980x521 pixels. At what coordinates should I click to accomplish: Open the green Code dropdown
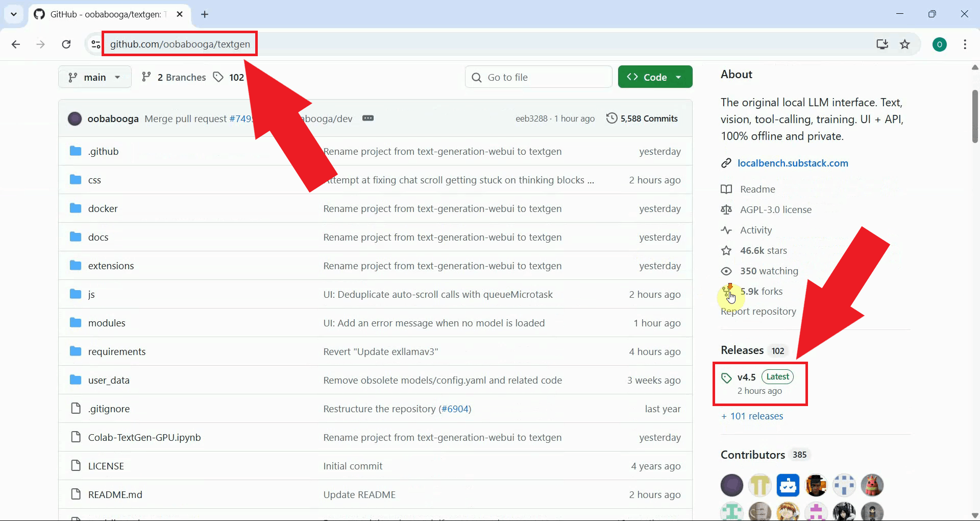tap(655, 77)
